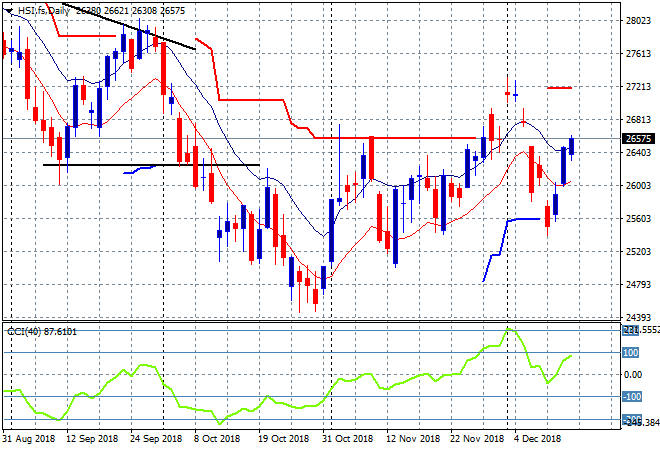Click the 31 Oct 2018 date label
This screenshot has width=660, height=450.
point(347,439)
